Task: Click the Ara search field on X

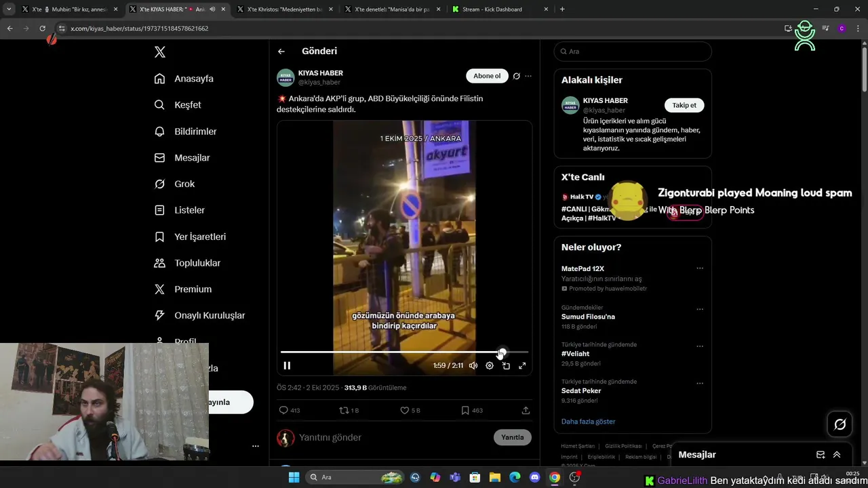Action: pos(633,52)
